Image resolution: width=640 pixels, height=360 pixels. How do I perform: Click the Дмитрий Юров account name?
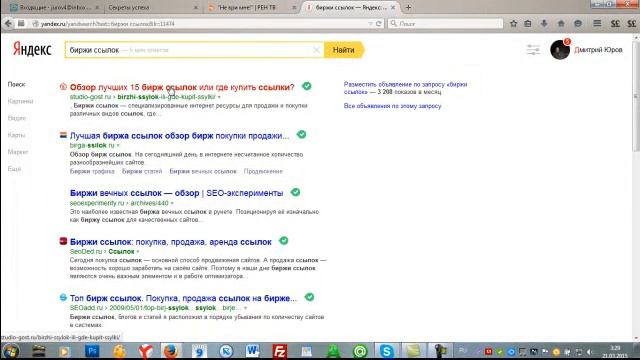click(x=598, y=50)
